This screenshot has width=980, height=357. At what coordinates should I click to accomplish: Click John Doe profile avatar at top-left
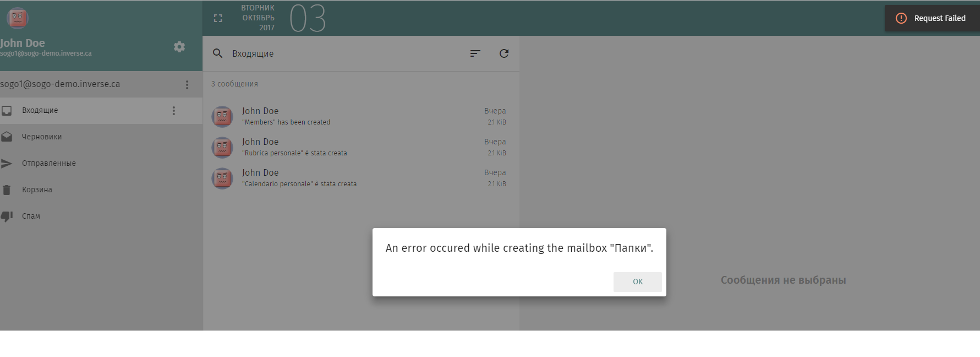(18, 18)
